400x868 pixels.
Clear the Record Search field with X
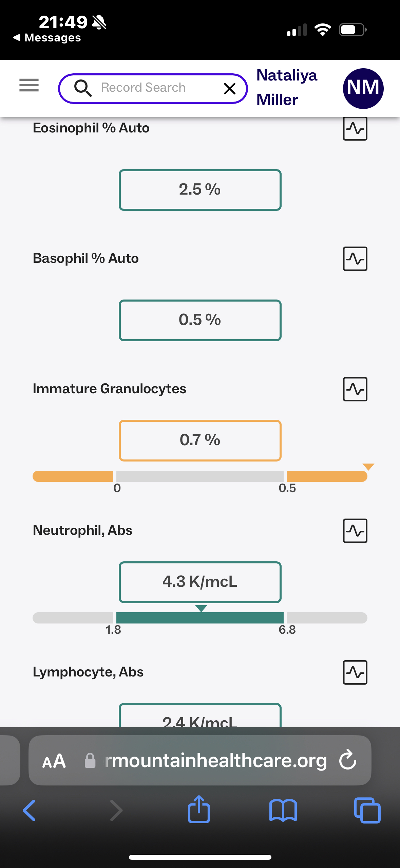point(230,89)
